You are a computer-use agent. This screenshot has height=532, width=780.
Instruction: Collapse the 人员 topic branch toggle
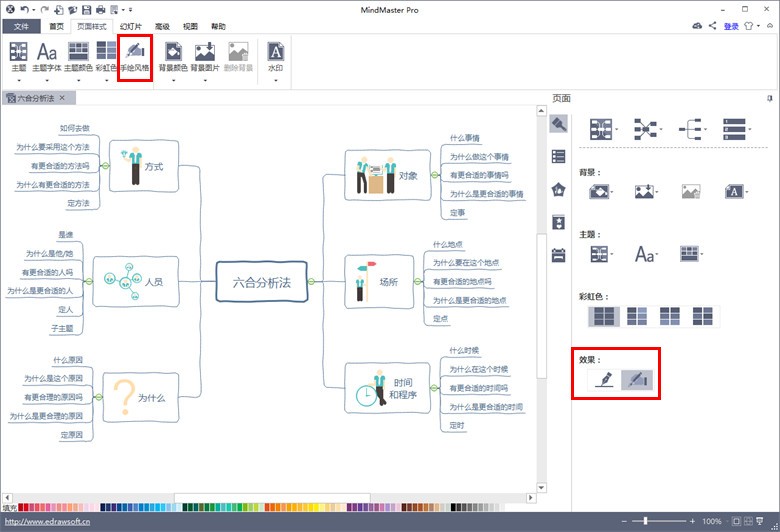click(89, 281)
